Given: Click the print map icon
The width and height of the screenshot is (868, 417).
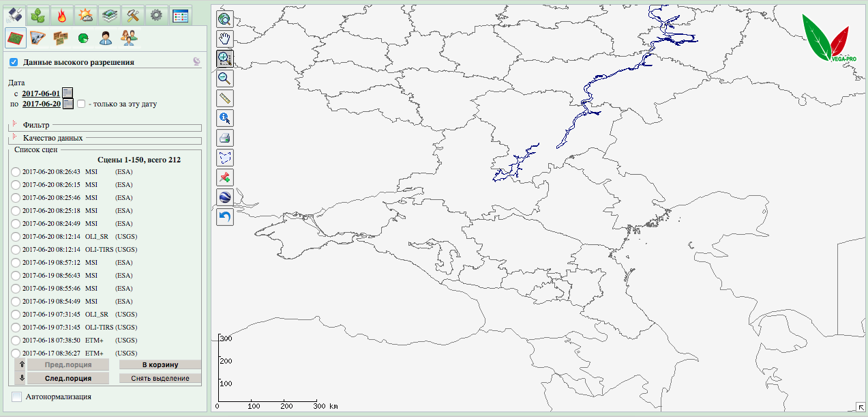Looking at the screenshot, I should [x=225, y=138].
